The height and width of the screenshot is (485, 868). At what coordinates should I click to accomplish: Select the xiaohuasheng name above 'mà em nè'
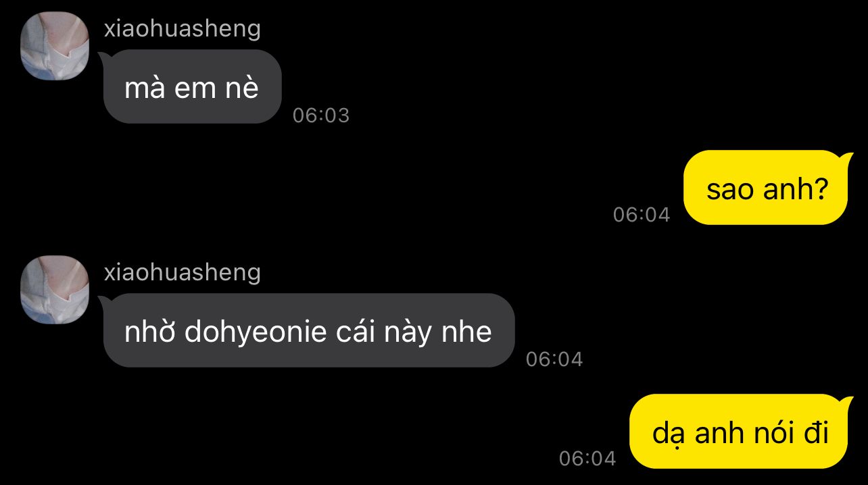(183, 28)
